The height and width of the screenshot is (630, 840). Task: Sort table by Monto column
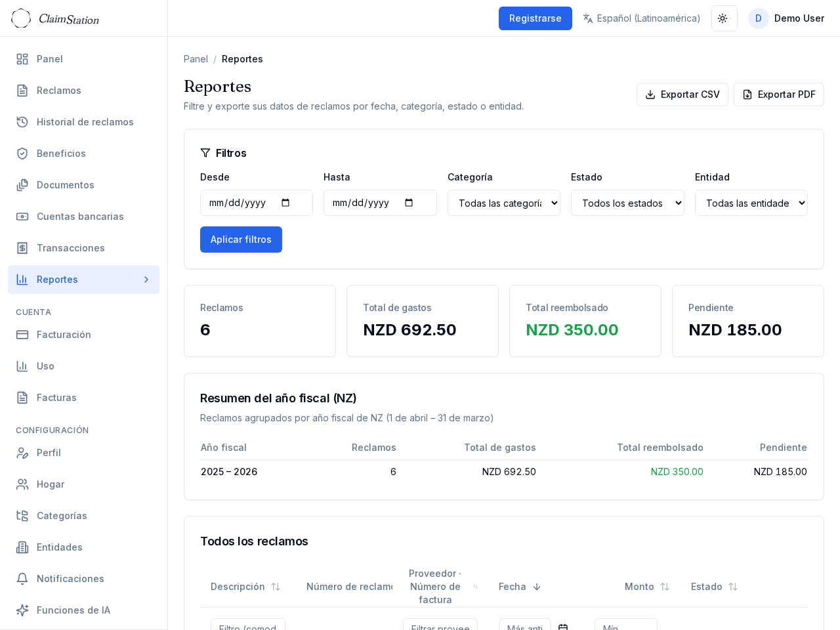664,587
